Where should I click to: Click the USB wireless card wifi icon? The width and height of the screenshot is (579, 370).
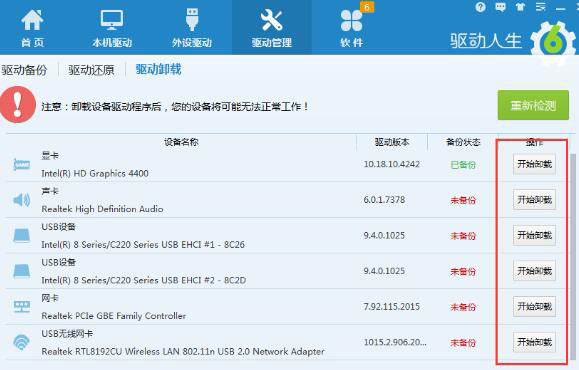pyautogui.click(x=21, y=342)
